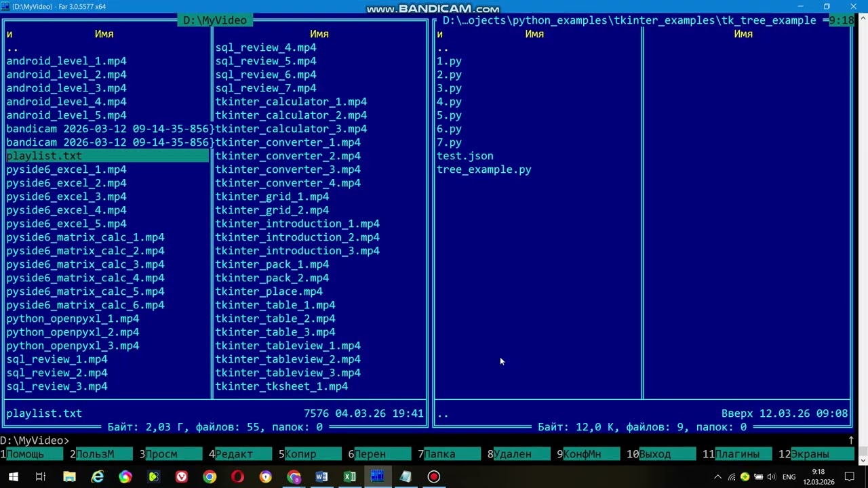Viewport: 868px width, 488px height.
Task: Open the Chrome icon with profile badge
Action: tap(294, 477)
